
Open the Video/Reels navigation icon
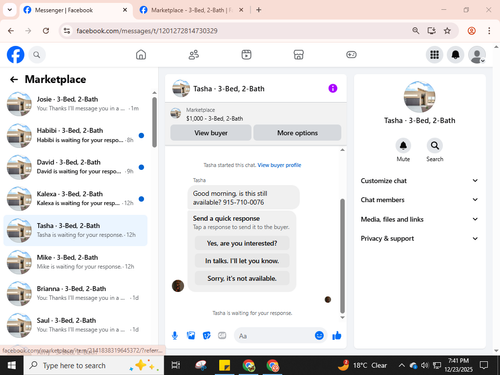[x=246, y=55]
